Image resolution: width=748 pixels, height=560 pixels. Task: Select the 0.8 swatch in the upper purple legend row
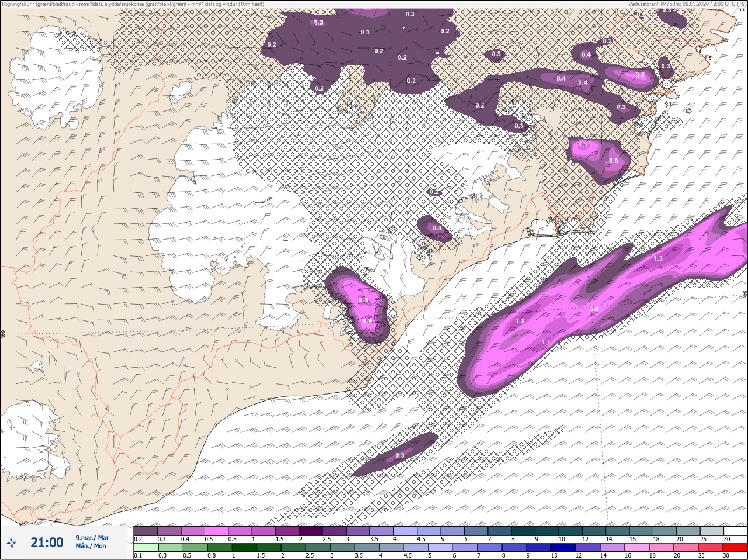tap(240, 531)
